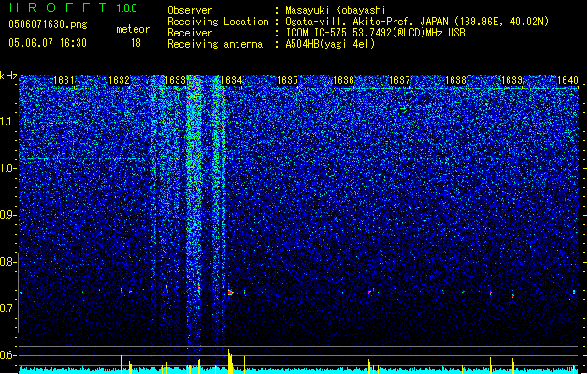
Task: Click the 1635 time marker
Action: [287, 80]
